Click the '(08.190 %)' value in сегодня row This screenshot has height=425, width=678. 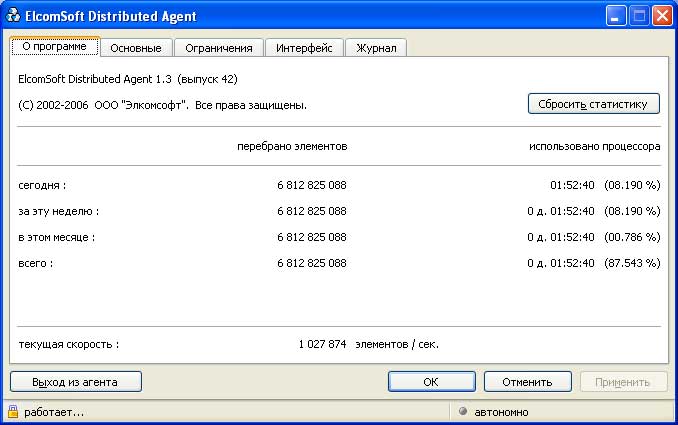632,185
